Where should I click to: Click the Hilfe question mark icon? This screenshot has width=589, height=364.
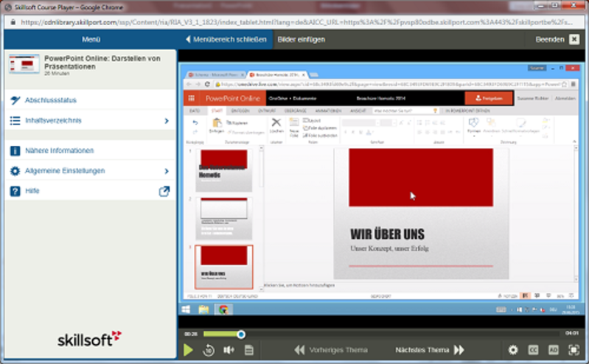coord(15,191)
